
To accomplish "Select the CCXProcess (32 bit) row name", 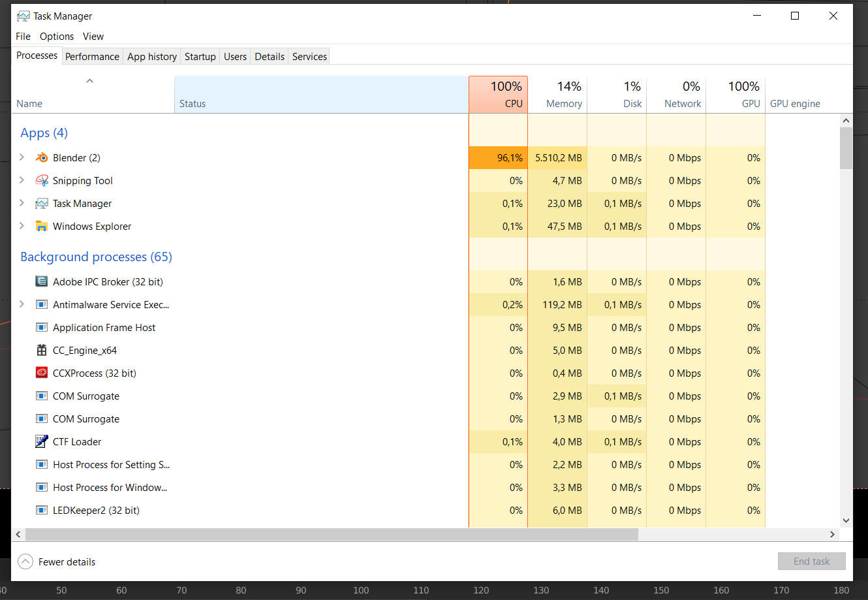I will pyautogui.click(x=95, y=373).
